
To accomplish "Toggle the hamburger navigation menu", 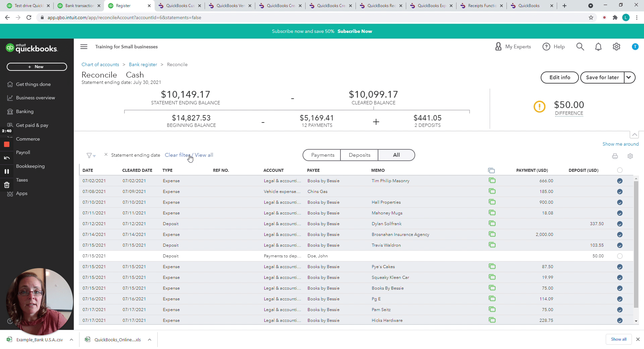I will click(x=84, y=47).
